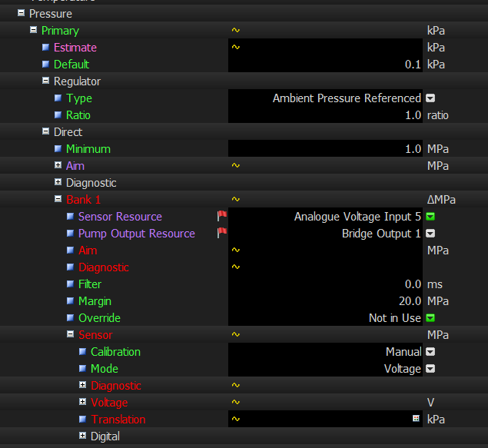Viewport: 488px width, 448px height.
Task: Select the Calibration tree item label
Action: click(x=115, y=352)
